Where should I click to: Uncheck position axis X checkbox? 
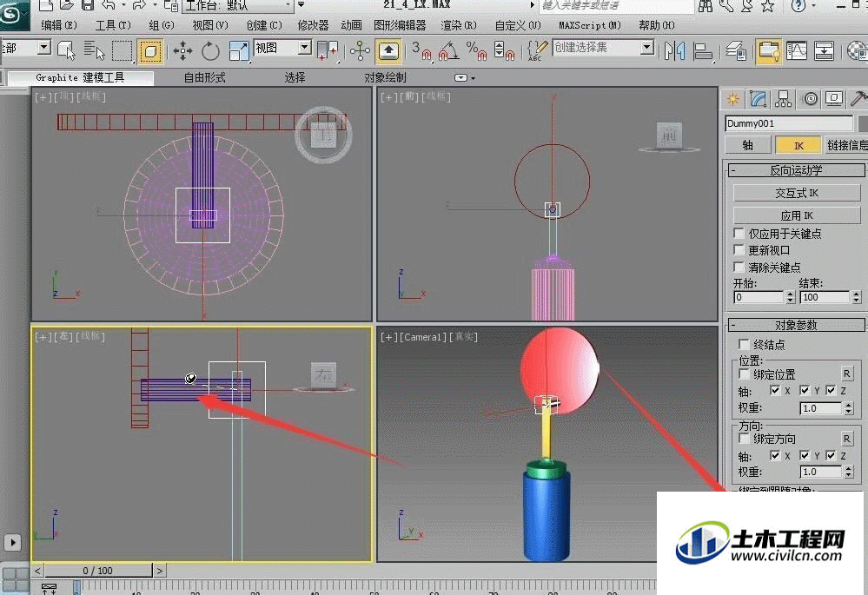coord(775,391)
